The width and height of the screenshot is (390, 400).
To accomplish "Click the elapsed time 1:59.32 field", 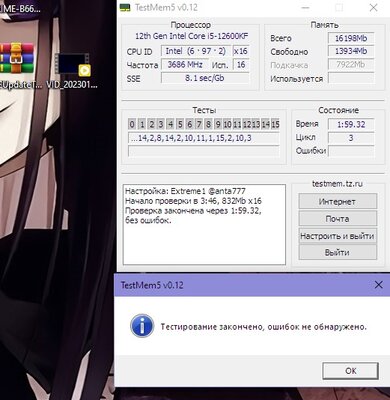I will click(351, 124).
